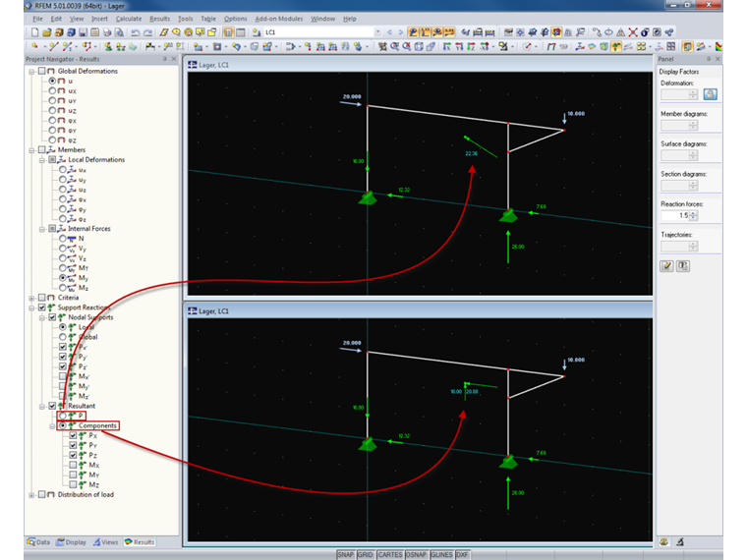Click the New Node tool icon
This screenshot has width=747, height=560.
34,46
